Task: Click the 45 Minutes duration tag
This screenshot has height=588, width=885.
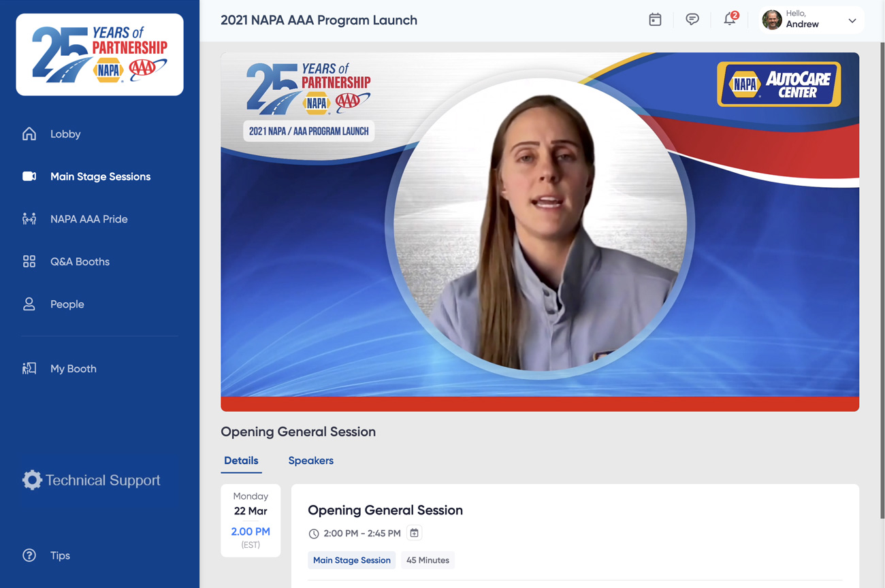Action: [428, 560]
